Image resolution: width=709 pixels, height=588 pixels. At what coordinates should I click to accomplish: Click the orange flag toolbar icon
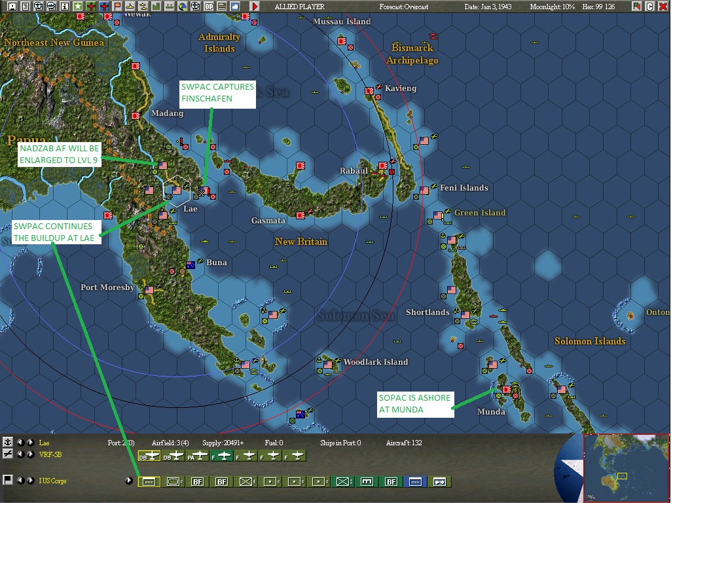[117, 7]
